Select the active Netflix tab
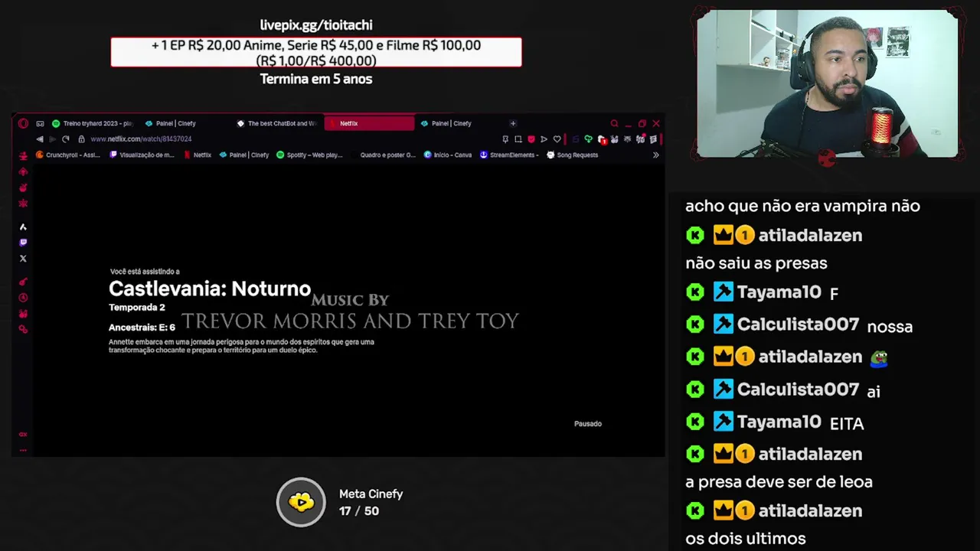Screen dimensions: 980x551 tap(370, 123)
